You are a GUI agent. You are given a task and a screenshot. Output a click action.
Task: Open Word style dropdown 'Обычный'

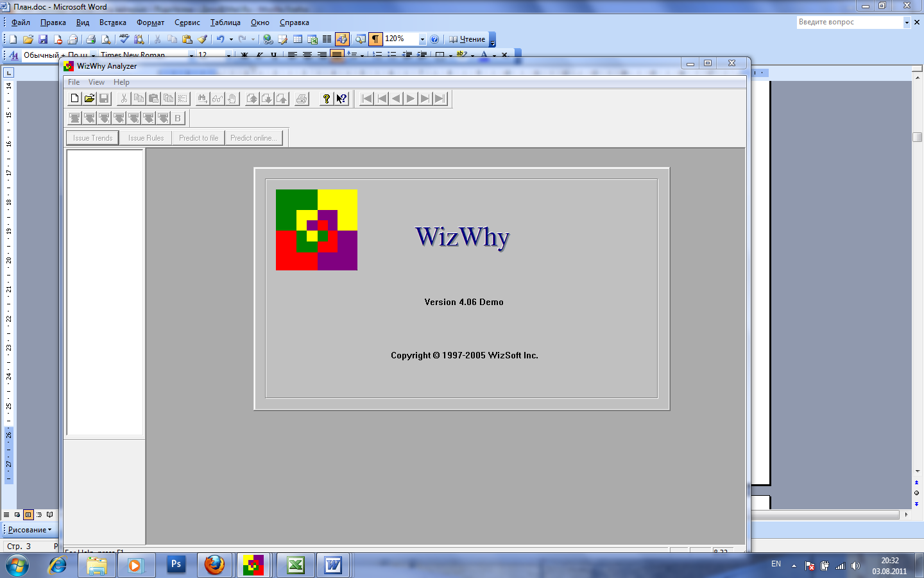(93, 55)
